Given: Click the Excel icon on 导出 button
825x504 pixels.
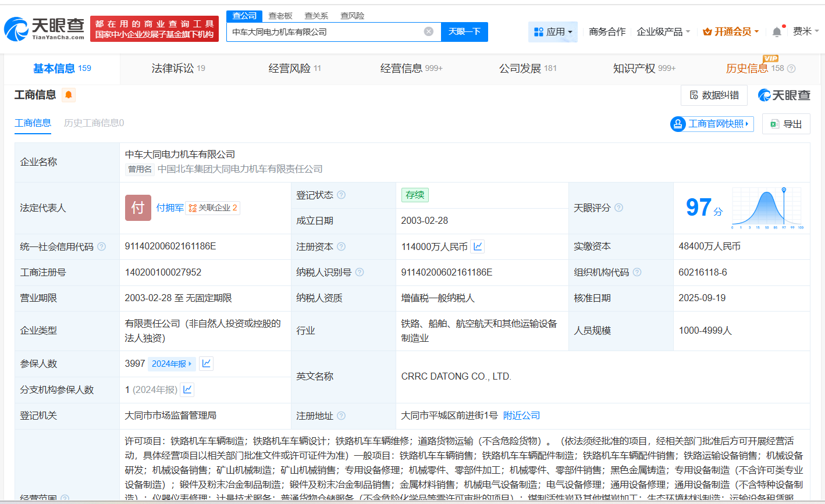Looking at the screenshot, I should [x=774, y=124].
